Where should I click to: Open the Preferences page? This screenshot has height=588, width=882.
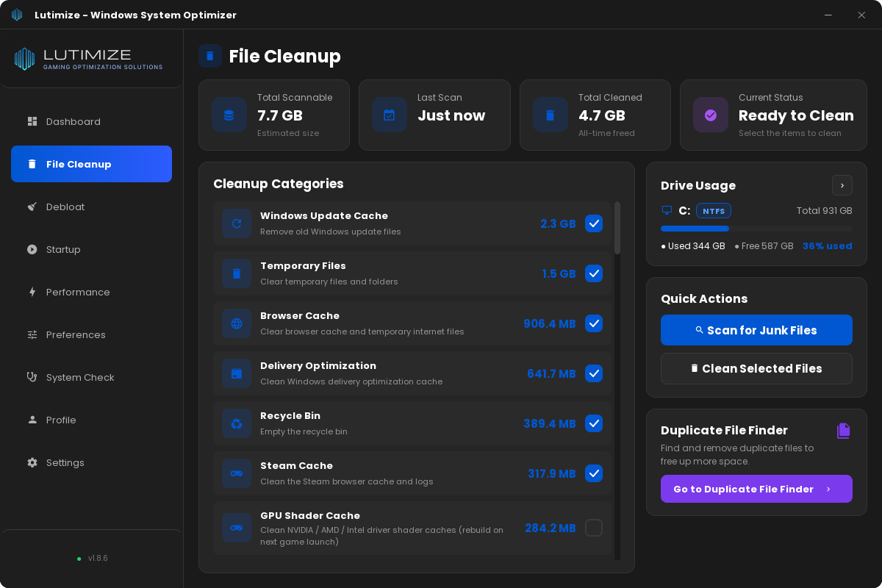[x=91, y=334]
